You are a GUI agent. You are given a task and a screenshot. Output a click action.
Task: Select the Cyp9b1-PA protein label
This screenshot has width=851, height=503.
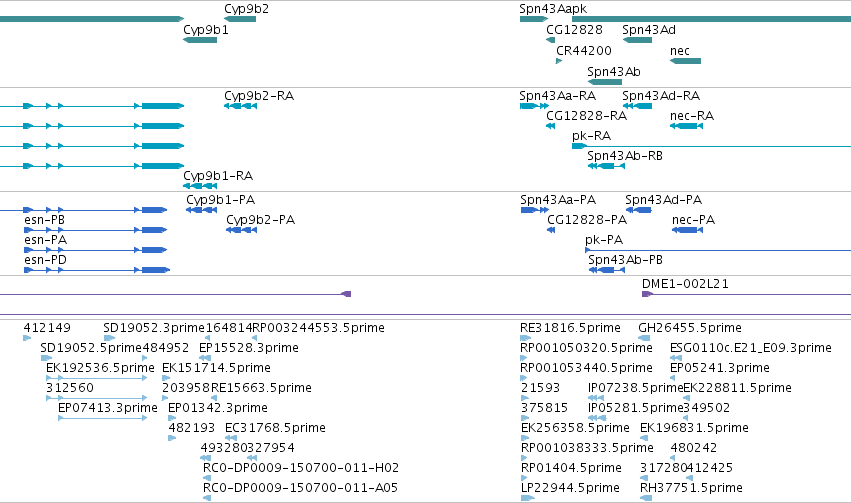point(220,200)
